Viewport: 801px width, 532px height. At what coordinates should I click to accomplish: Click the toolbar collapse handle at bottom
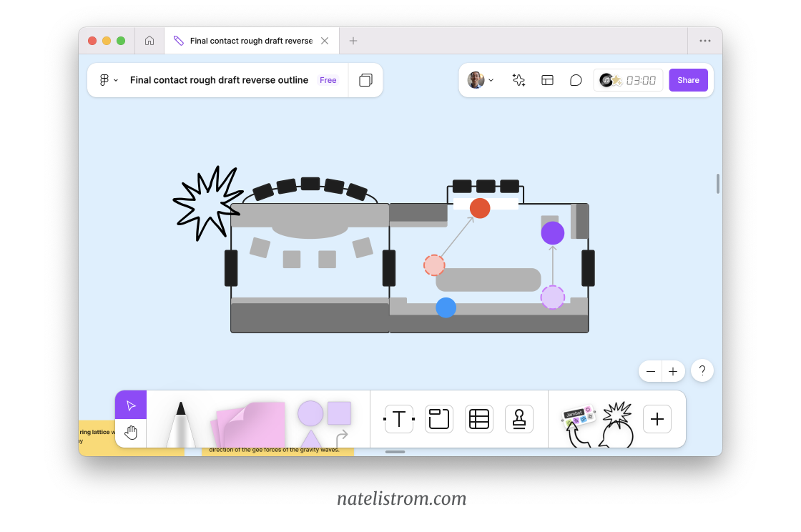click(x=395, y=452)
